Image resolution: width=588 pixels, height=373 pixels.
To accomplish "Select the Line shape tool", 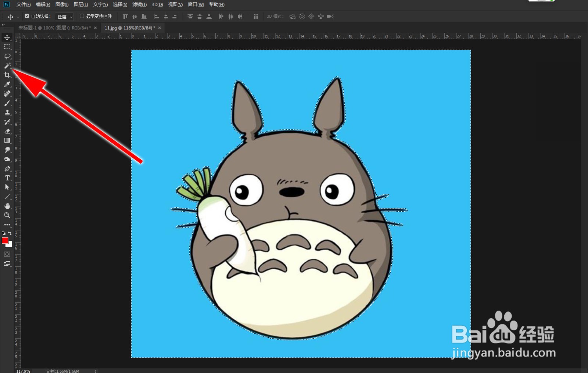I will [x=7, y=197].
